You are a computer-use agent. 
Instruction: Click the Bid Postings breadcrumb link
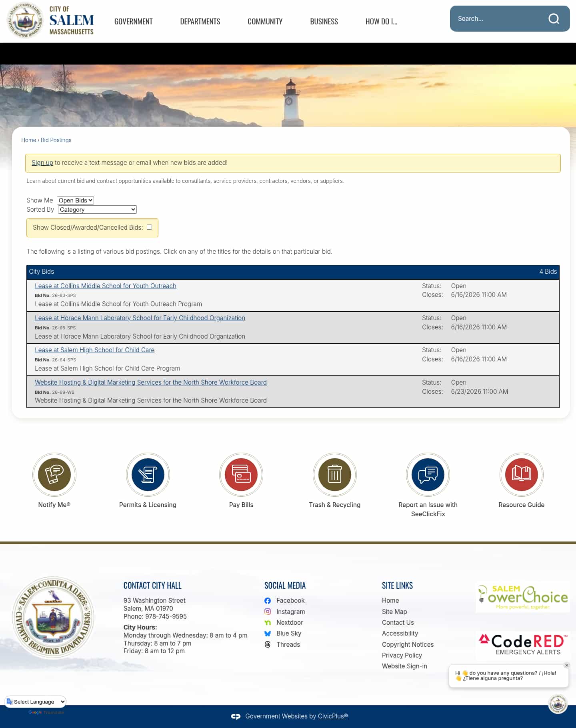56,140
